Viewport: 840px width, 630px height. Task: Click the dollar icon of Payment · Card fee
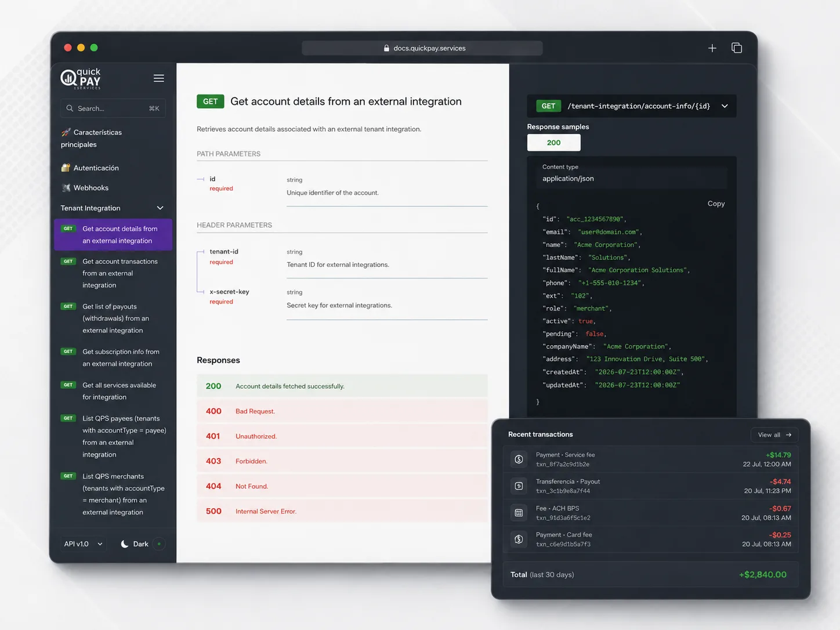519,540
